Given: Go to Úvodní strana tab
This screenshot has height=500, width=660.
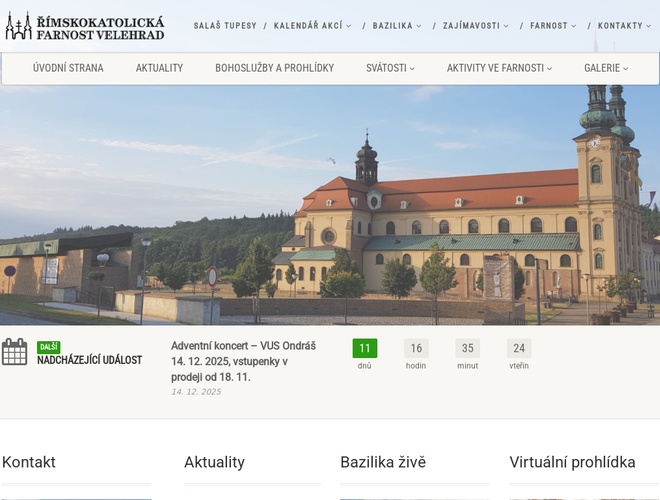Looking at the screenshot, I should (68, 68).
